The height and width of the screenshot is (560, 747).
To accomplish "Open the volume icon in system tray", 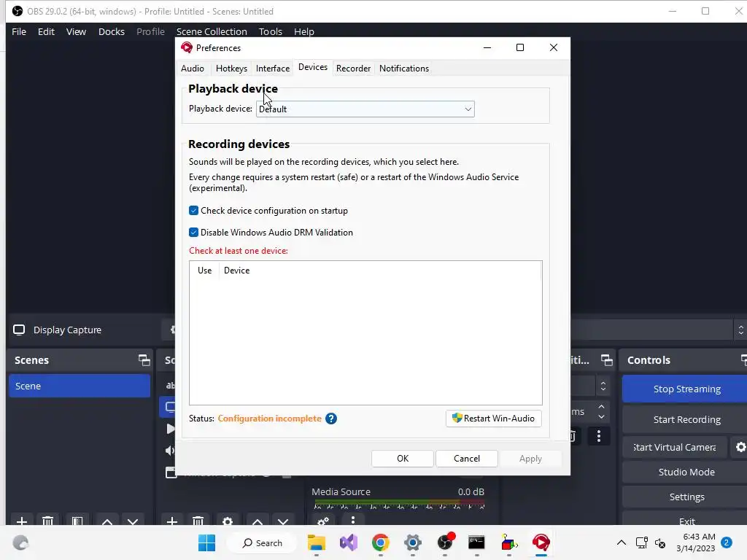I will click(660, 542).
